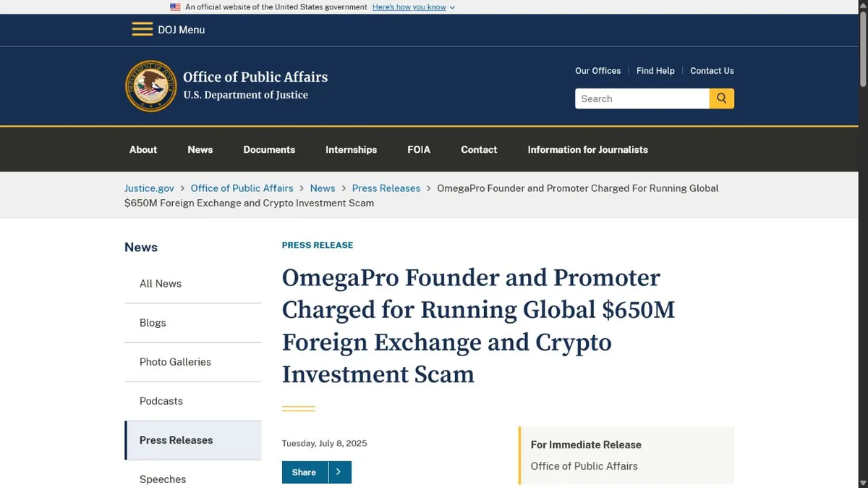Click the U.S. Department of Justice subtitle

click(x=245, y=95)
